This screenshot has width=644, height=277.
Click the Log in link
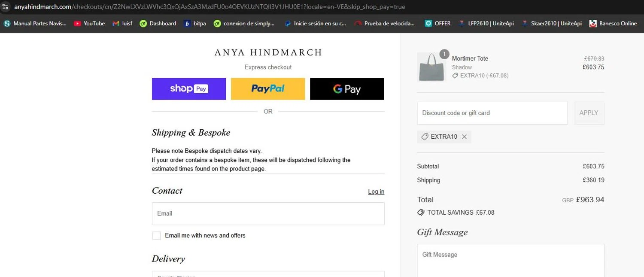(x=376, y=192)
